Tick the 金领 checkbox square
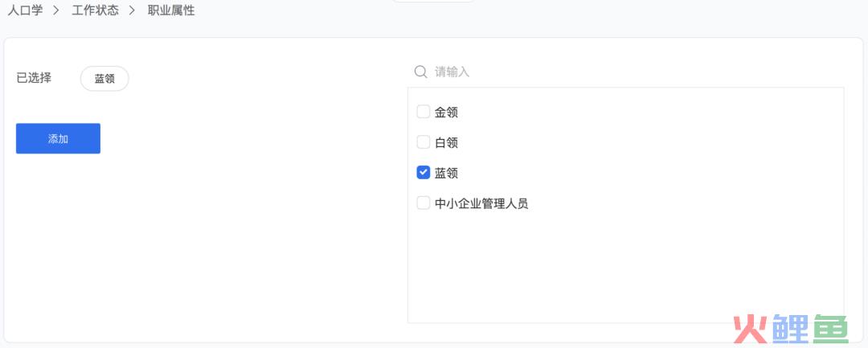868x348 pixels. click(x=424, y=113)
